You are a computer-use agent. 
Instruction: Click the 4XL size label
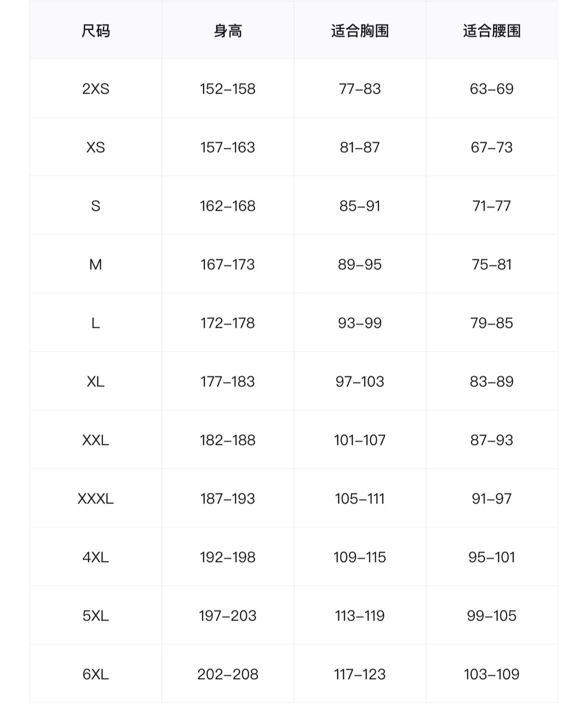tap(96, 558)
